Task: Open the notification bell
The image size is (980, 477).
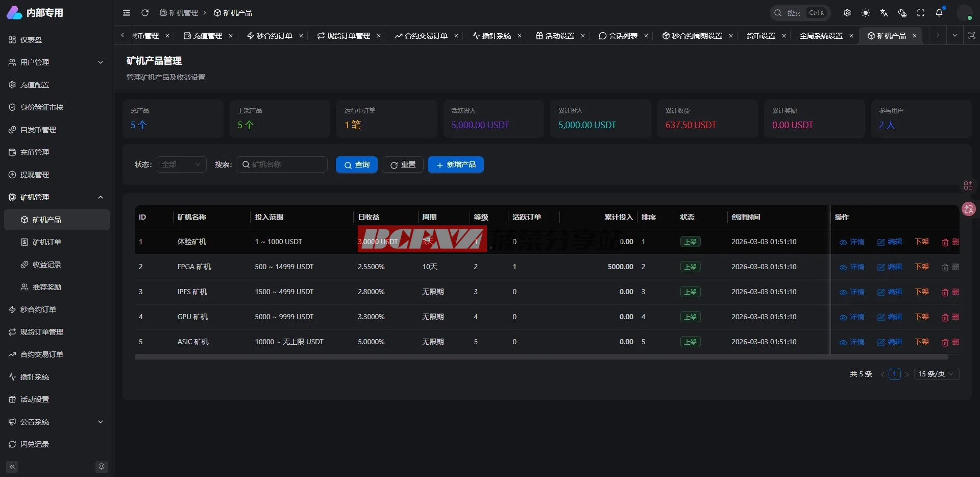Action: tap(939, 13)
